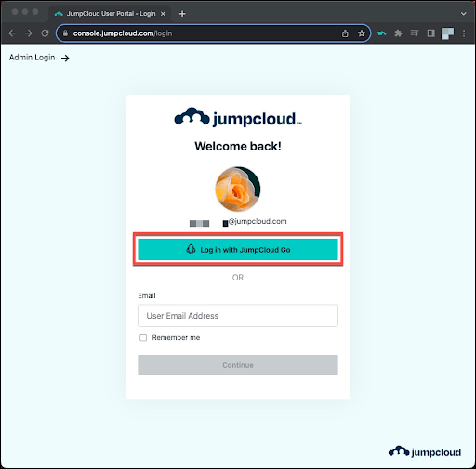Image resolution: width=476 pixels, height=469 pixels.
Task: Expand the tab search dropdown arrow
Action: (463, 14)
